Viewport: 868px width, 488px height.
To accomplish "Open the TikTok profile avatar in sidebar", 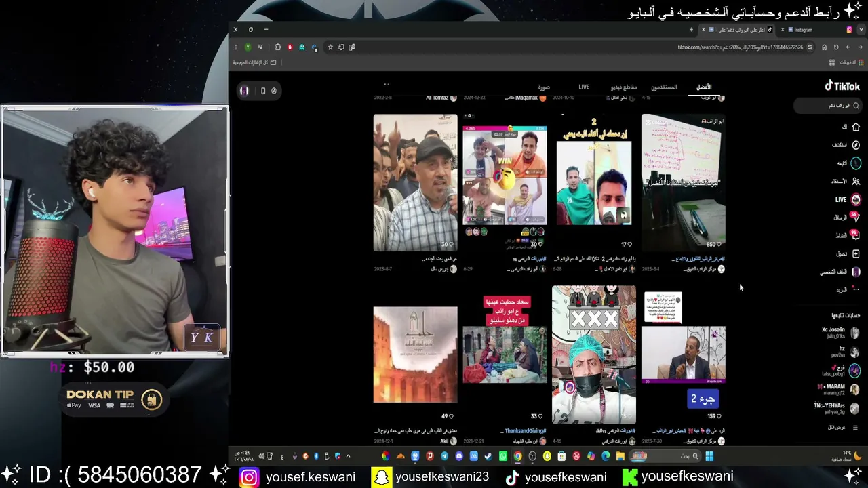I will pos(856,272).
